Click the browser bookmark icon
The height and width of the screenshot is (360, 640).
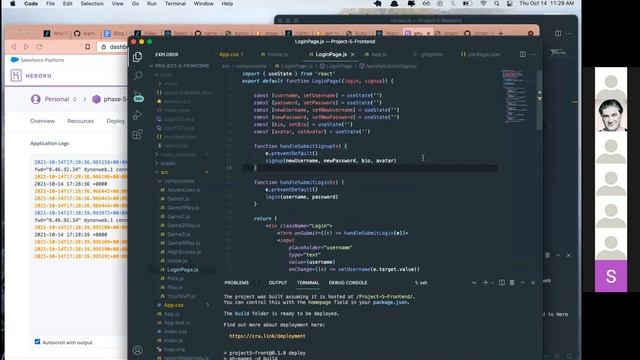click(87, 47)
